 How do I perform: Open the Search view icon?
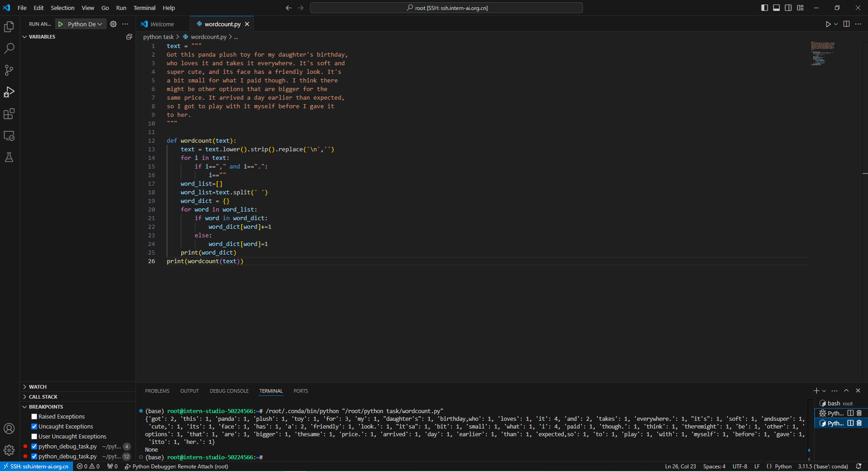tap(9, 48)
